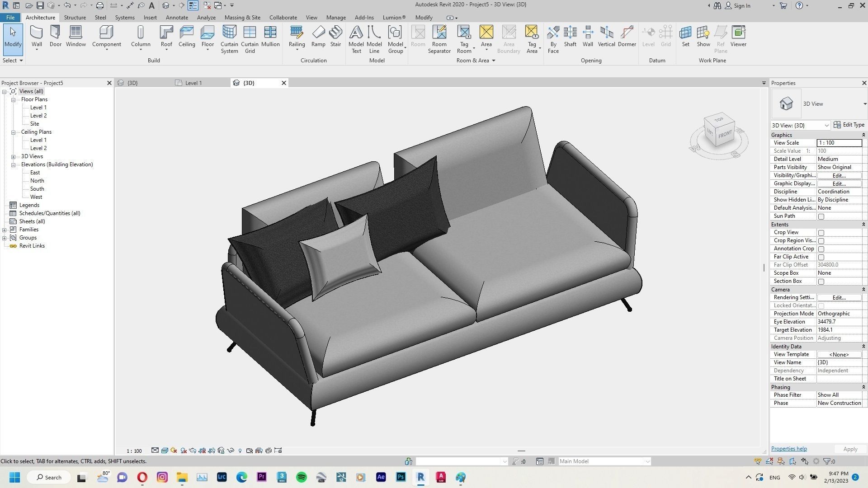Viewport: 868px width, 488px height.
Task: Select the Wall tool
Action: click(36, 36)
